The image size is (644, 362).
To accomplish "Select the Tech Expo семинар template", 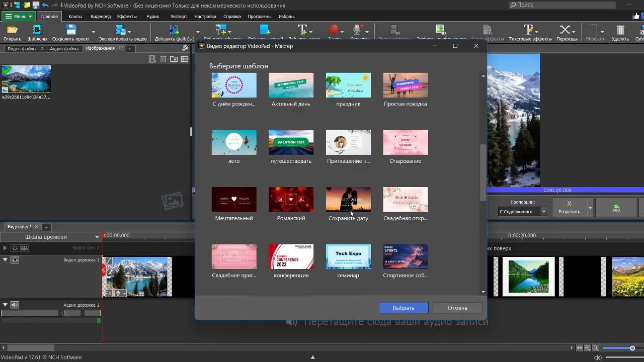I will pos(348,261).
